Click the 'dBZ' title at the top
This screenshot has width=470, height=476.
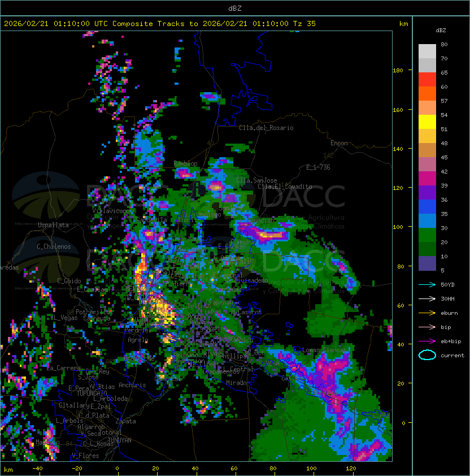(235, 8)
